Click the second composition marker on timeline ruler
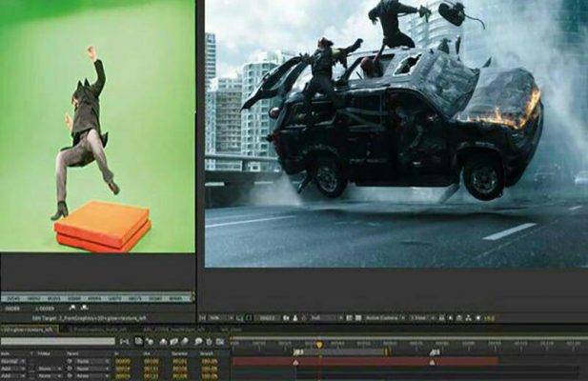 pos(435,351)
